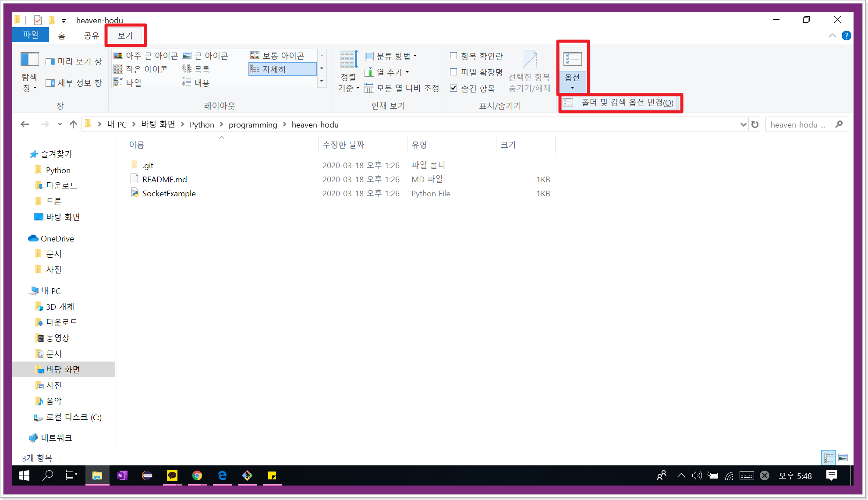The image size is (868, 500).
Task: Open address bar history dropdown arrow
Action: pyautogui.click(x=743, y=124)
